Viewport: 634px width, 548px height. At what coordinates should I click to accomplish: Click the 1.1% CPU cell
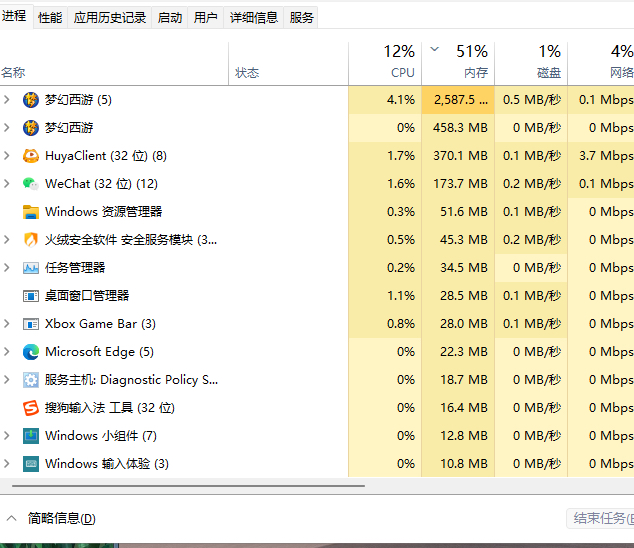tap(385, 296)
